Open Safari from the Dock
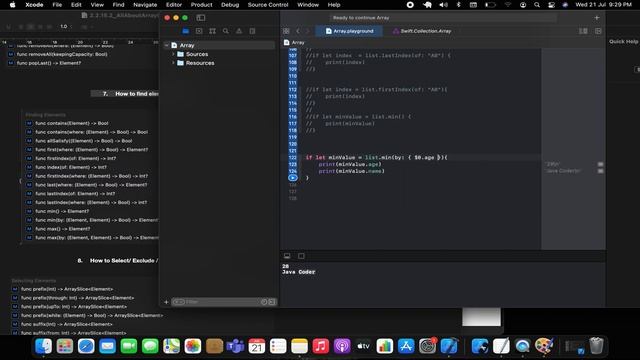Screen dimensions: 640x360 coord(86,347)
